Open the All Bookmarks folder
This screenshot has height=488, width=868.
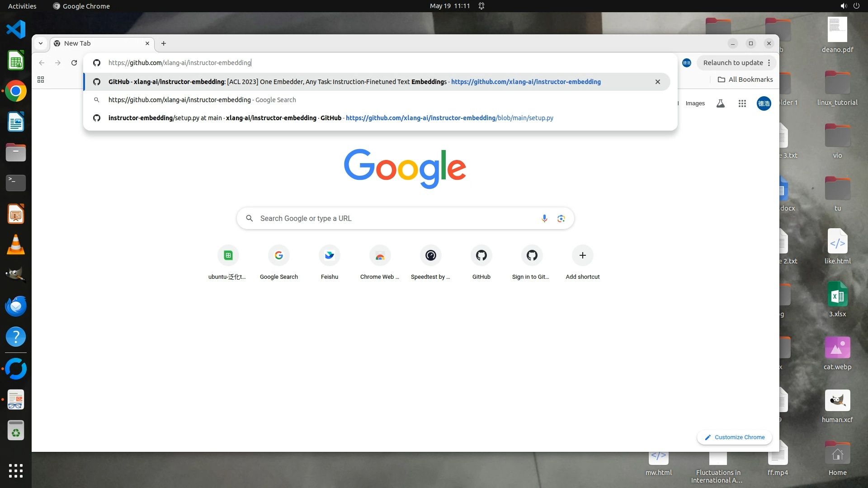coord(745,80)
